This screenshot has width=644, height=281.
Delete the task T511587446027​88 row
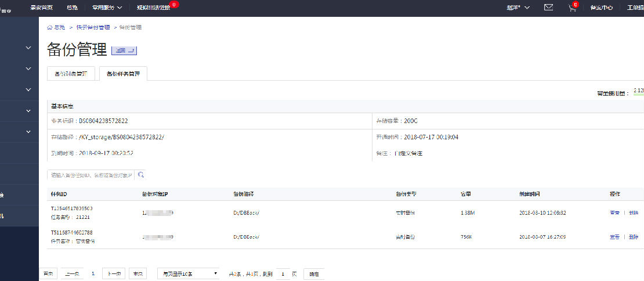pos(633,237)
